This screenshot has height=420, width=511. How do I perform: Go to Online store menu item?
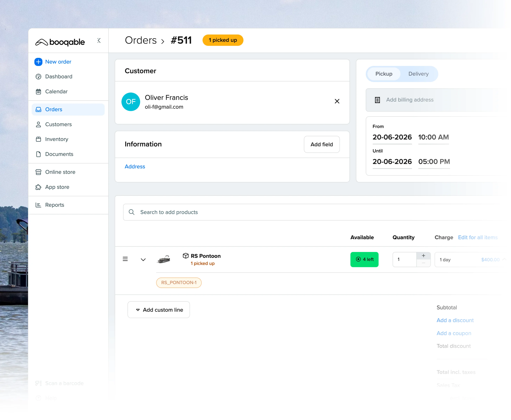60,172
